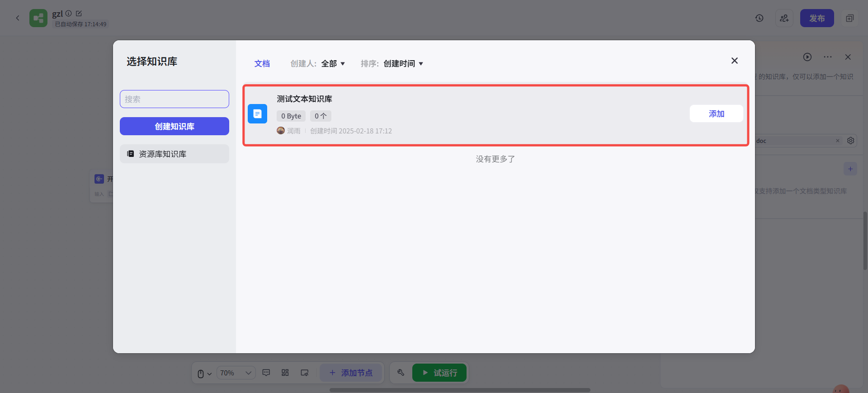This screenshot has height=393, width=868.
Task: Open the 排序 创建时间 dropdown
Action: (403, 64)
